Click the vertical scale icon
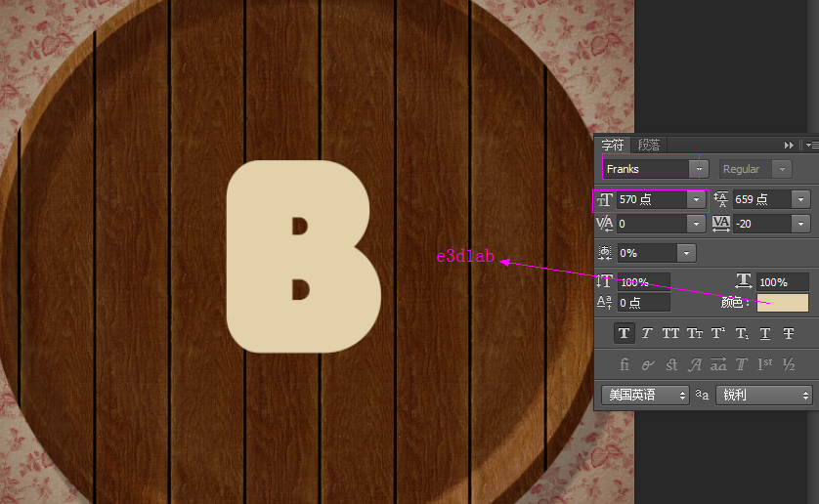819x504 pixels. point(604,281)
